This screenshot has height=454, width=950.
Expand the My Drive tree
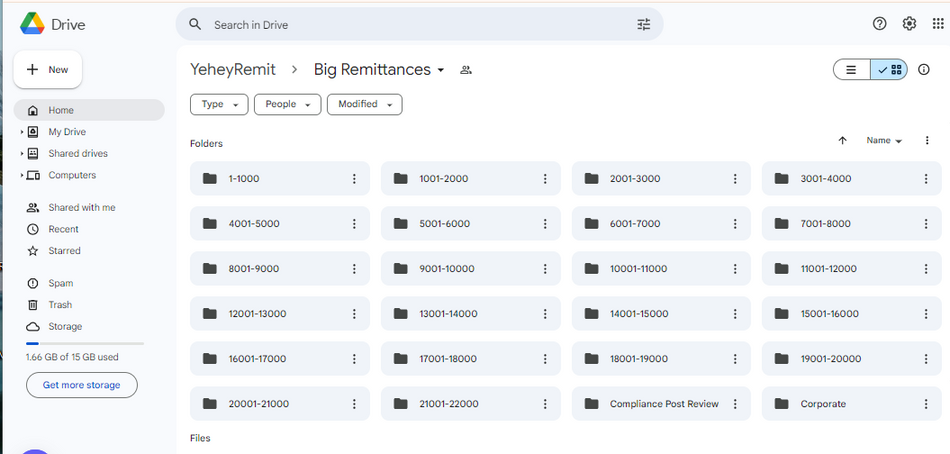point(22,132)
